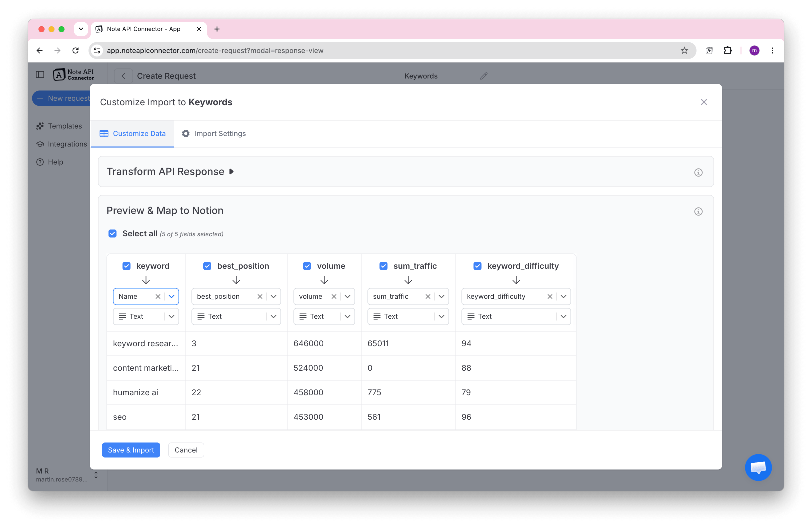Click the browser forward arrow
The image size is (812, 528).
[x=57, y=50]
